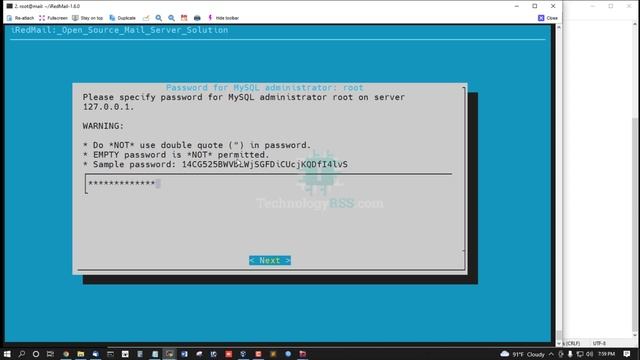Click the red calendar-like toolbar icon
This screenshot has width=640, height=360.
184,18
